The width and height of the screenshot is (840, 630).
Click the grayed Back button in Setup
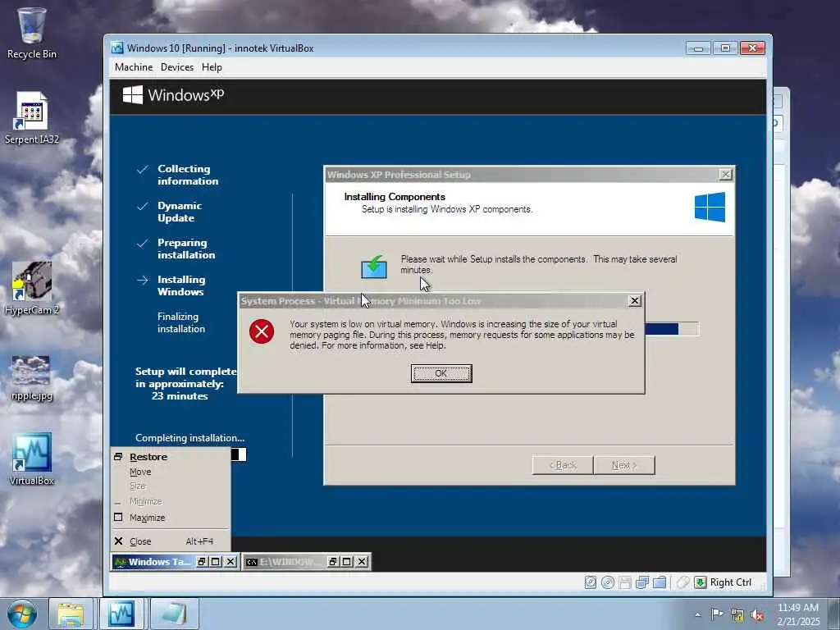[563, 465]
